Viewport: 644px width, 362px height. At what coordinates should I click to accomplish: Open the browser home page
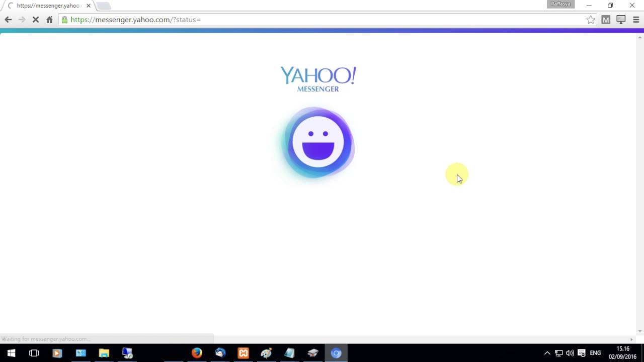click(49, 20)
